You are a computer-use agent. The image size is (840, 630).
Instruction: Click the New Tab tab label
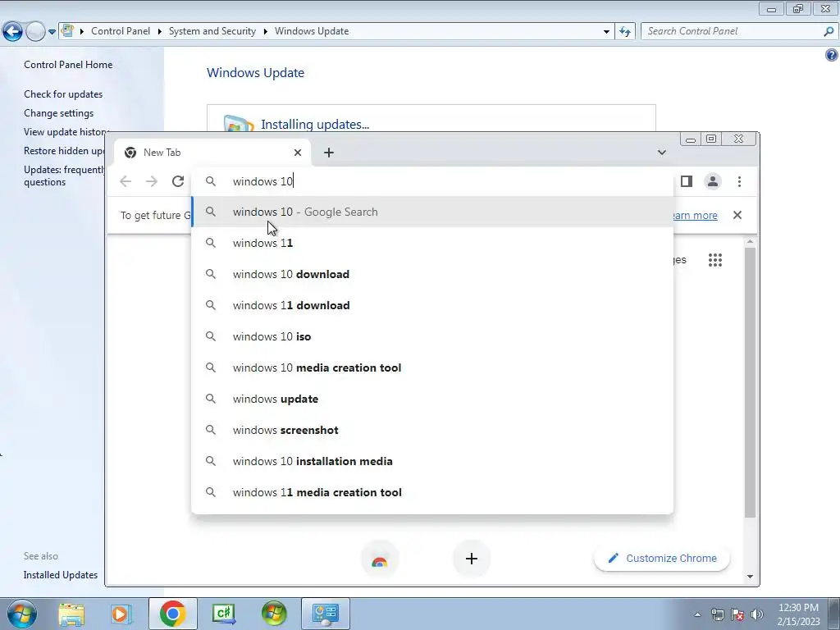coord(162,153)
